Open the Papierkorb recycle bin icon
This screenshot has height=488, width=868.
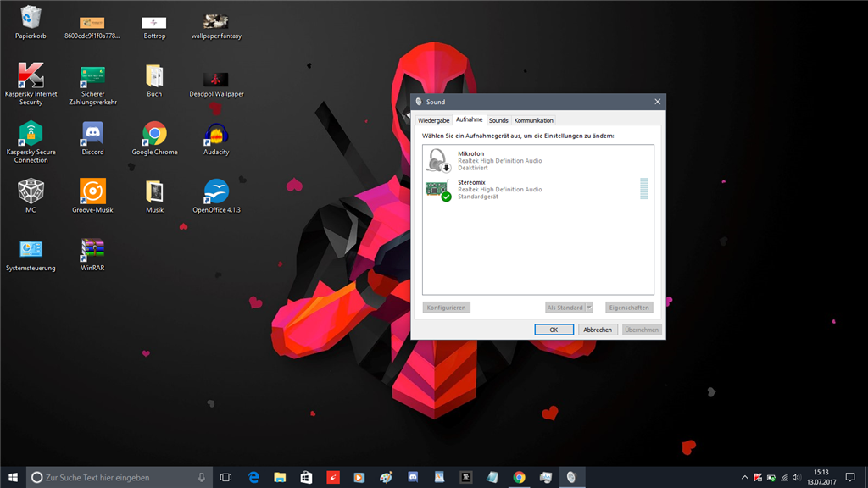(x=31, y=23)
